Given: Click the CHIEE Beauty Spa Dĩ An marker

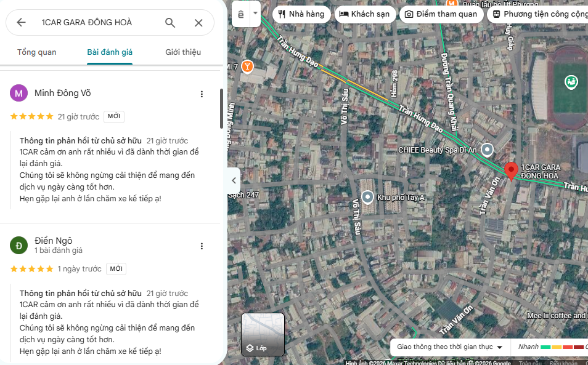Looking at the screenshot, I should (487, 150).
